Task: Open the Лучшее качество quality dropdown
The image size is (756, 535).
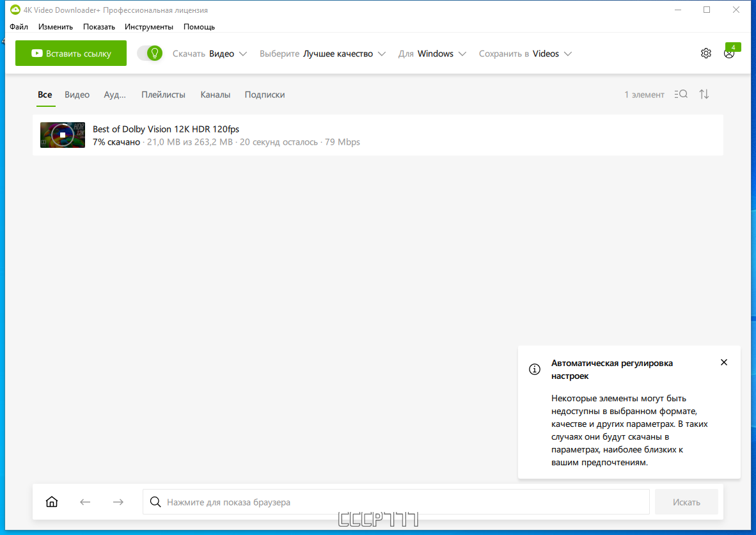Action: coord(322,54)
